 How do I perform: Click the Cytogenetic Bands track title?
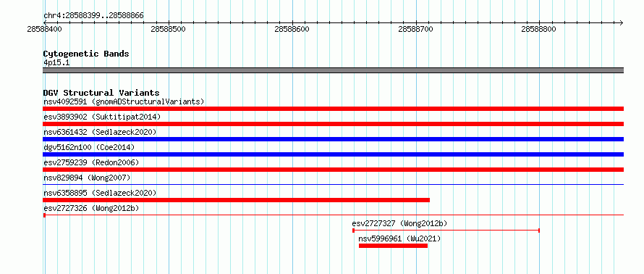click(86, 54)
